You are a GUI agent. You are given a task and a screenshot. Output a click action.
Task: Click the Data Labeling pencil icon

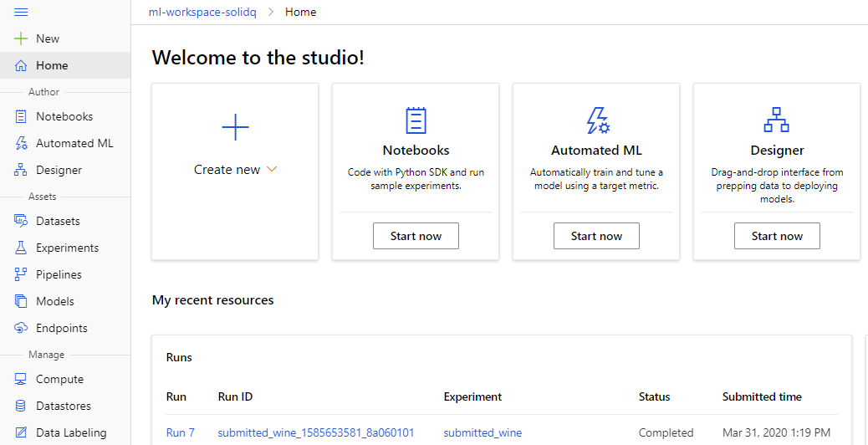coord(21,432)
